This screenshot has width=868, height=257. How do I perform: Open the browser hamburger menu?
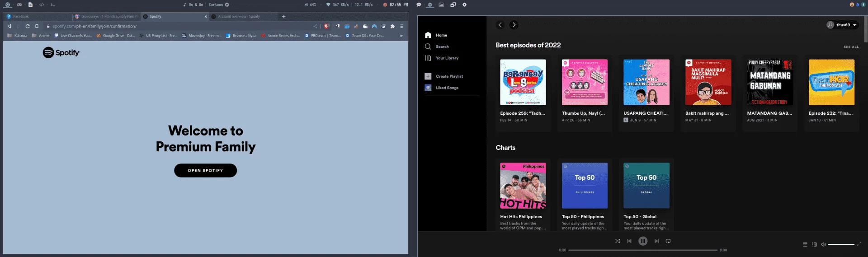click(x=401, y=26)
